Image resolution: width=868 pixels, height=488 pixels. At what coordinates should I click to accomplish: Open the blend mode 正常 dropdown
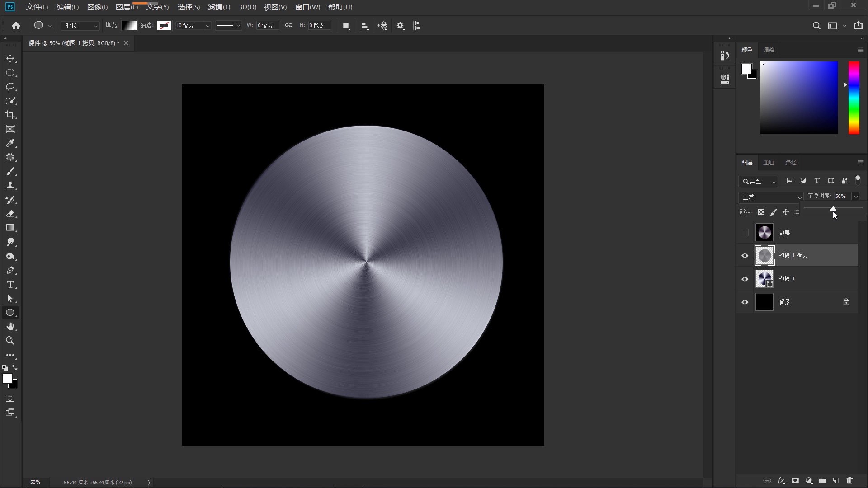pos(771,197)
